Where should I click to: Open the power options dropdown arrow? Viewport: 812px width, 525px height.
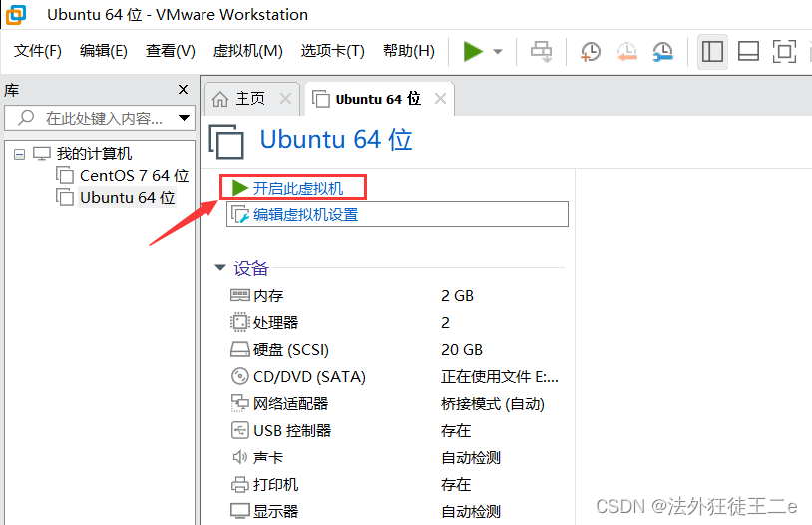(x=498, y=51)
